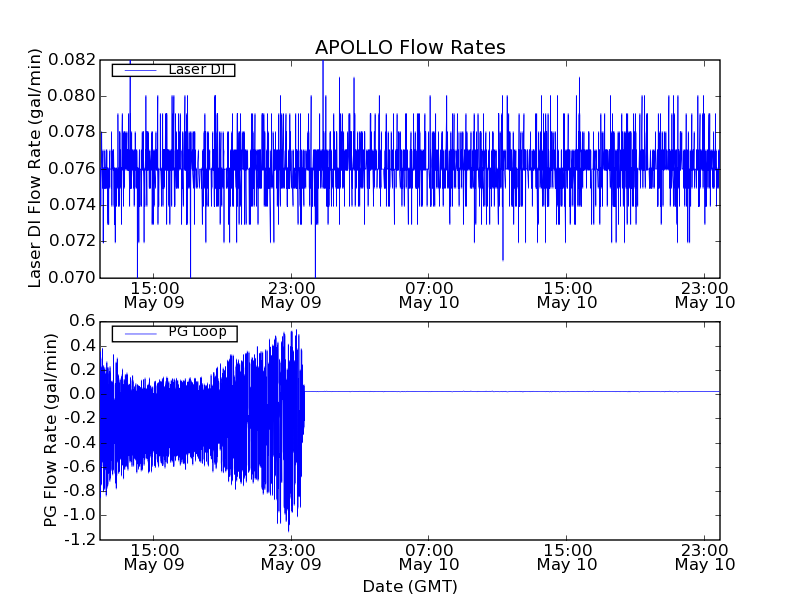
Task: Click the 0.070 tick label on top chart
Action: [x=72, y=278]
